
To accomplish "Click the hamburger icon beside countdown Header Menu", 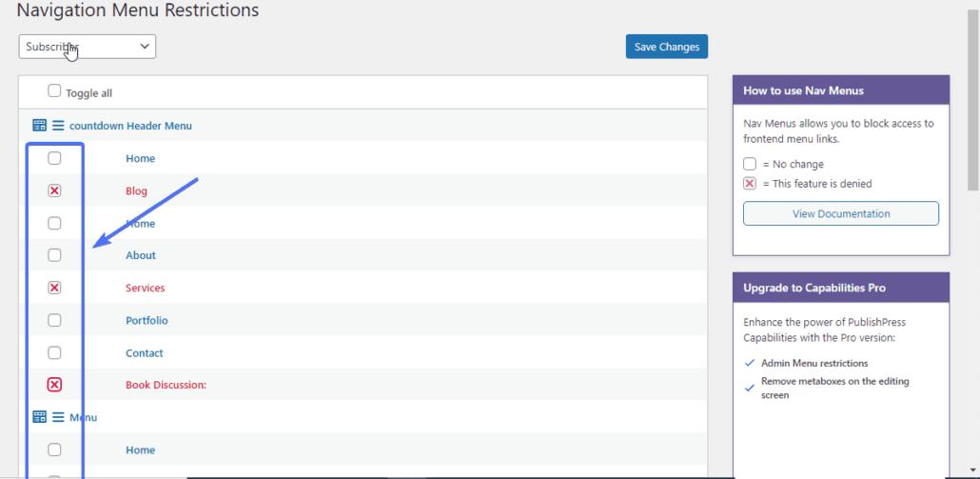I will [x=58, y=126].
